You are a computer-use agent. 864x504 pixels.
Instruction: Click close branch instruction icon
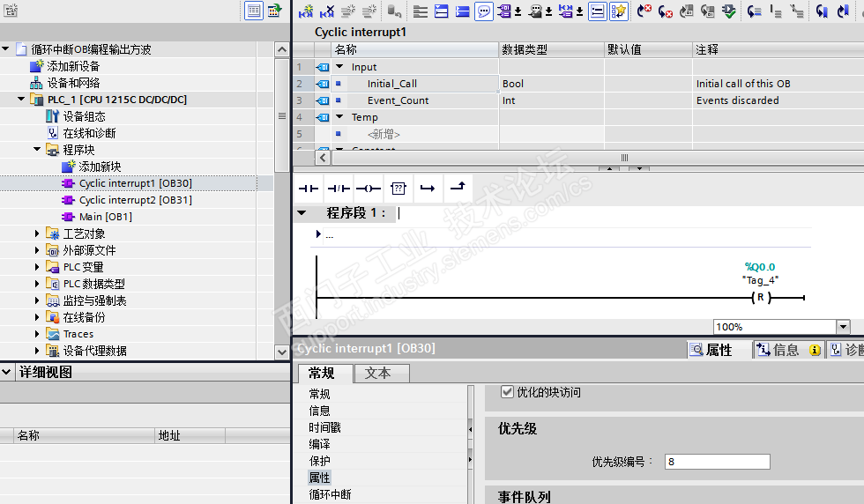pos(458,189)
